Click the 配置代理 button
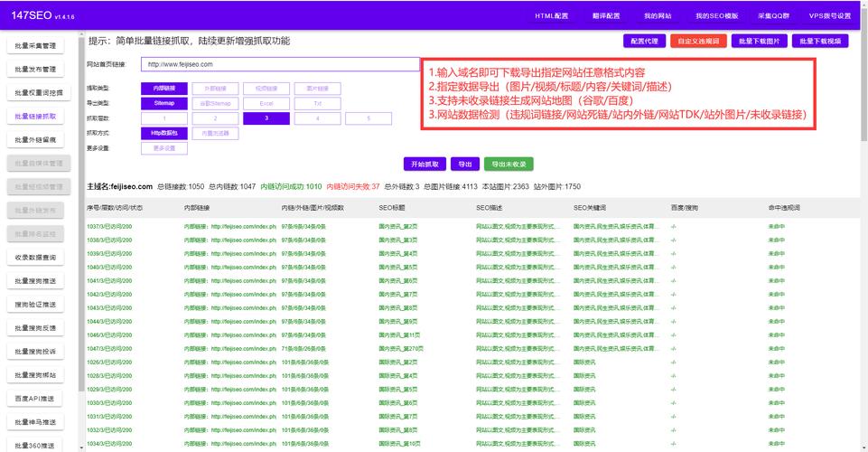Image resolution: width=868 pixels, height=452 pixels. click(644, 41)
